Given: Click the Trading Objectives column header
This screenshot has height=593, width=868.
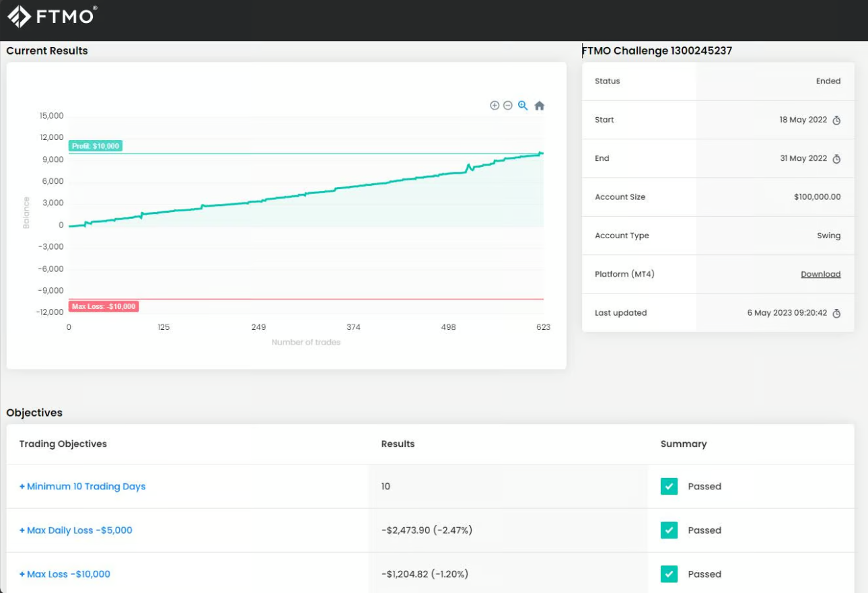Looking at the screenshot, I should point(63,444).
